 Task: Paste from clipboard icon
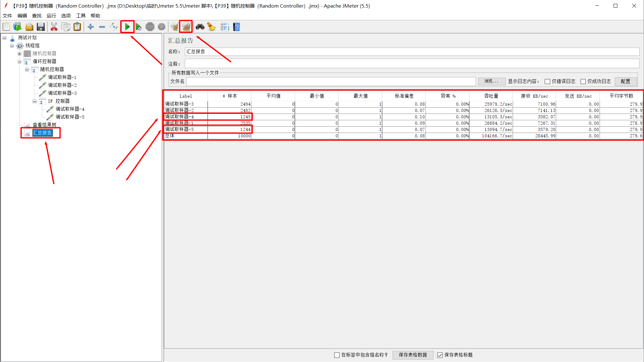77,27
